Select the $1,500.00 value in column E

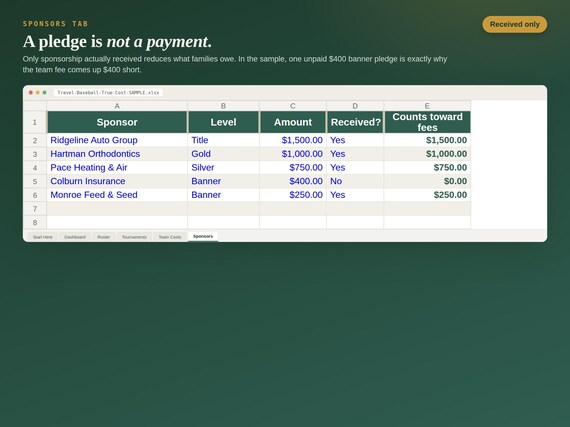pos(427,140)
